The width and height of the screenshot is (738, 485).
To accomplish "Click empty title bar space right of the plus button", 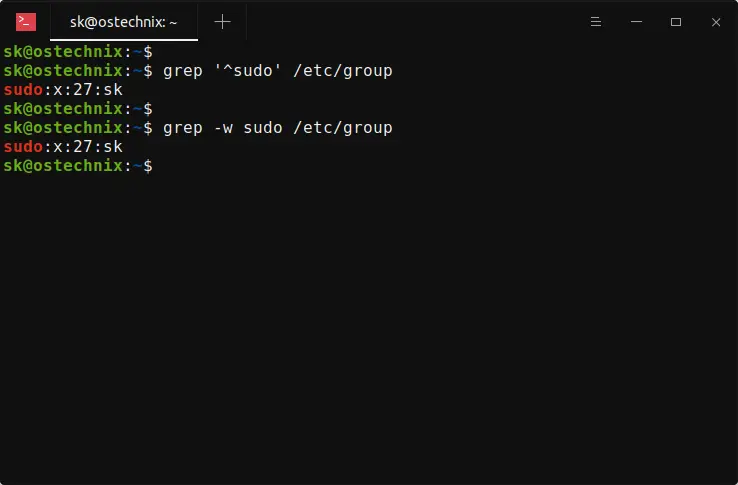I will click(x=400, y=21).
